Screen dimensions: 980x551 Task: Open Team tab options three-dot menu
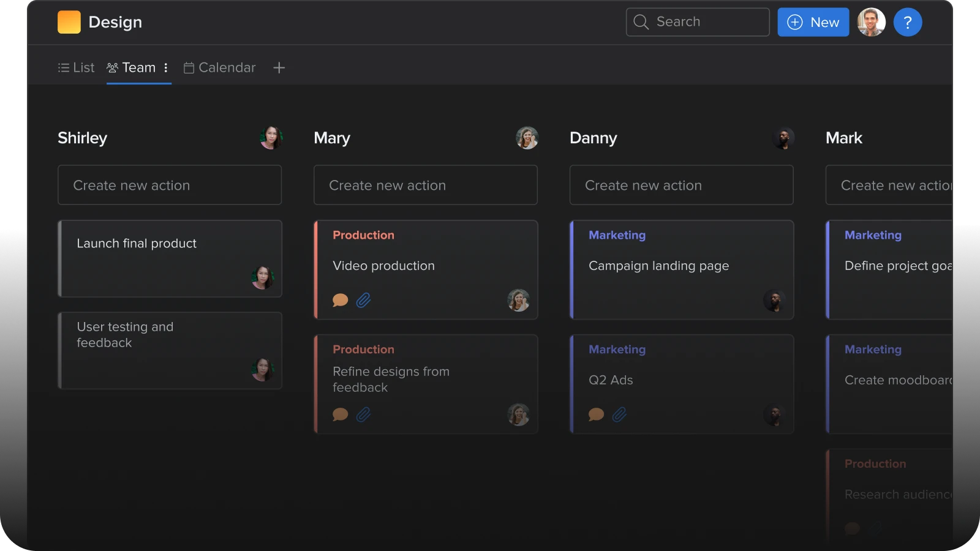pos(166,68)
